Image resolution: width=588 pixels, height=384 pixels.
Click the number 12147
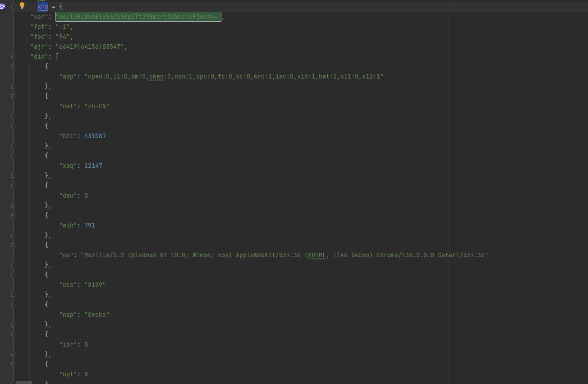click(93, 166)
